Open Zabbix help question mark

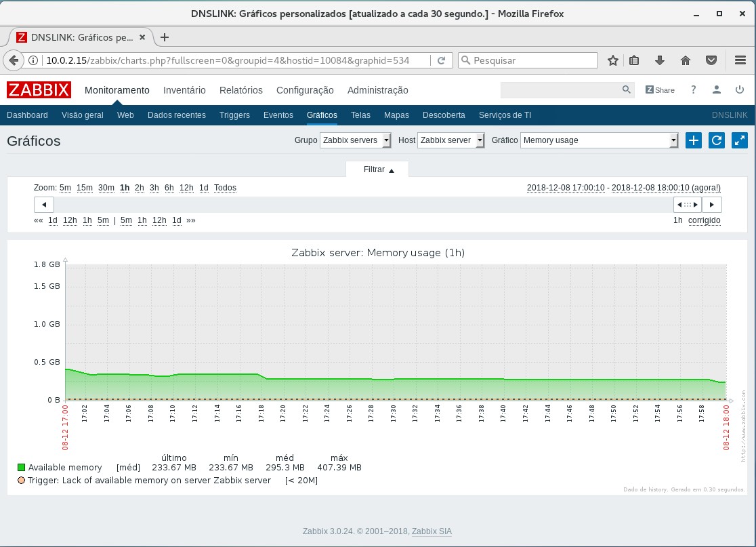pos(693,89)
